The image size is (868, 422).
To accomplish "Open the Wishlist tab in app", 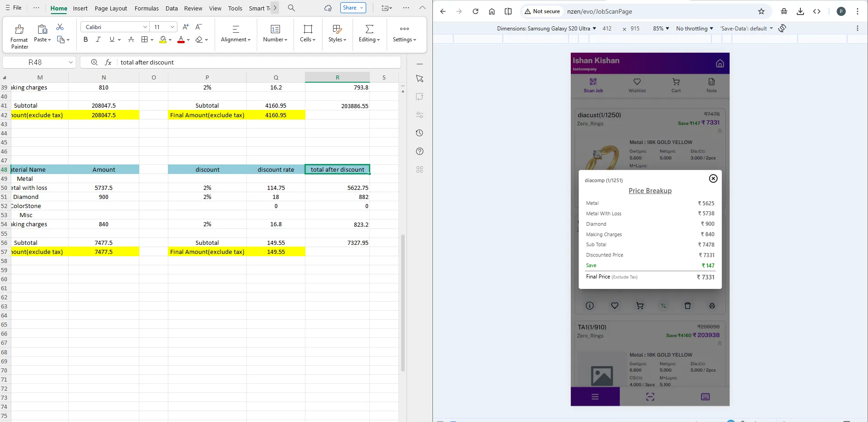I will [x=637, y=84].
